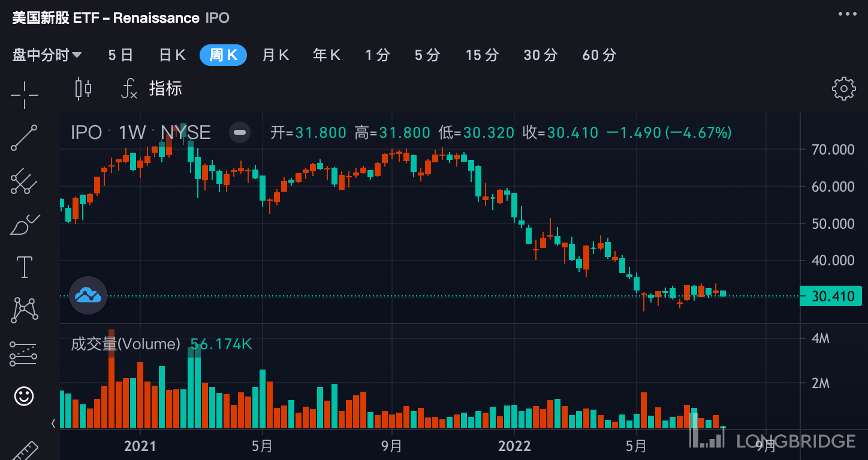Open chart settings gear

click(x=843, y=89)
